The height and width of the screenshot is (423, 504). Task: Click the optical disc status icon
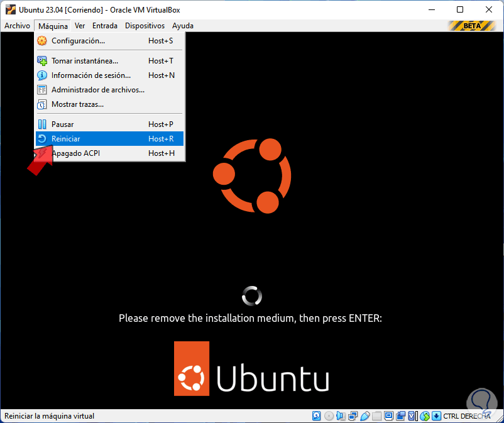329,416
